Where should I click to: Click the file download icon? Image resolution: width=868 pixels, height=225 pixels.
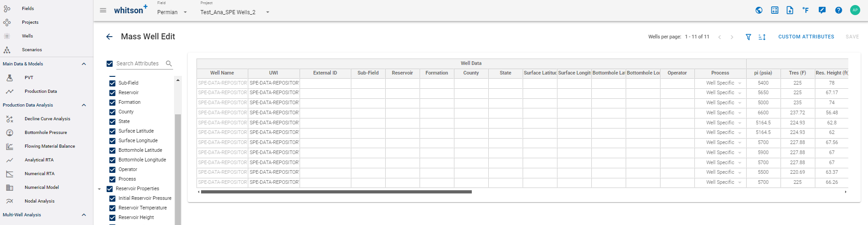click(790, 10)
